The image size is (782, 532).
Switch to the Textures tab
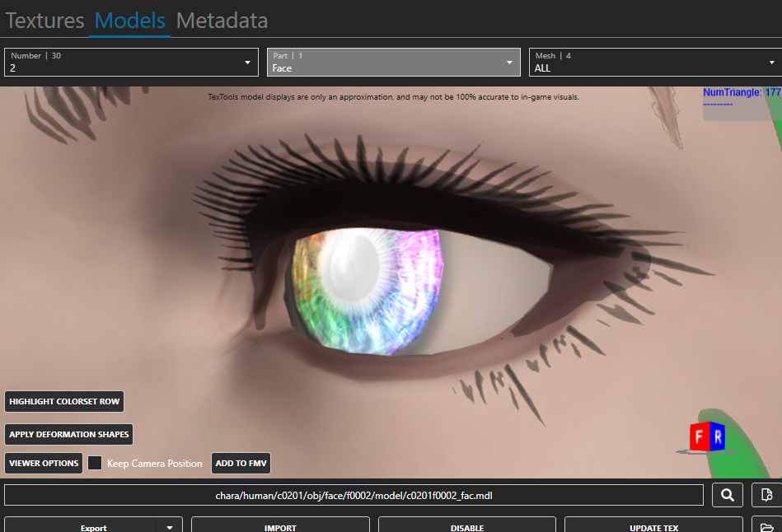tap(44, 21)
